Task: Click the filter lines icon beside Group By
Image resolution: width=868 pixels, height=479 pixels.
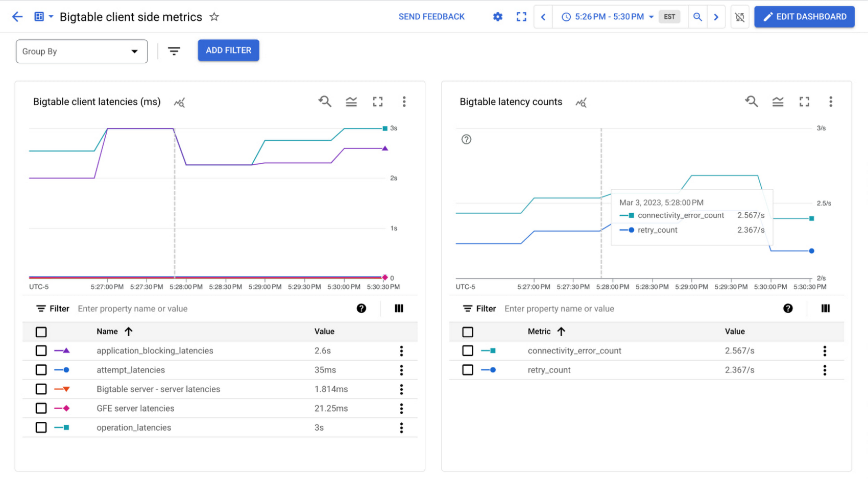Action: [x=174, y=51]
